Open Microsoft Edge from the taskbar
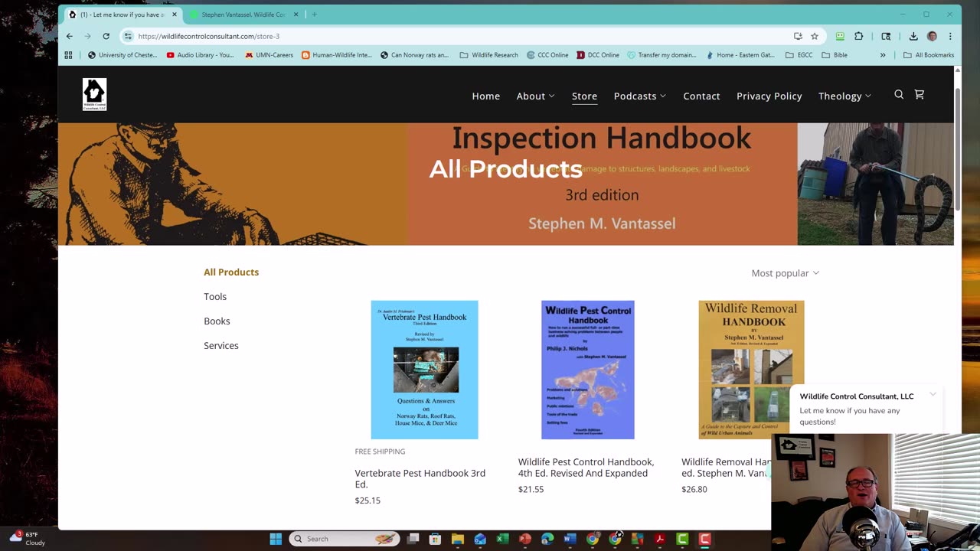Viewport: 980px width, 551px height. pyautogui.click(x=547, y=539)
